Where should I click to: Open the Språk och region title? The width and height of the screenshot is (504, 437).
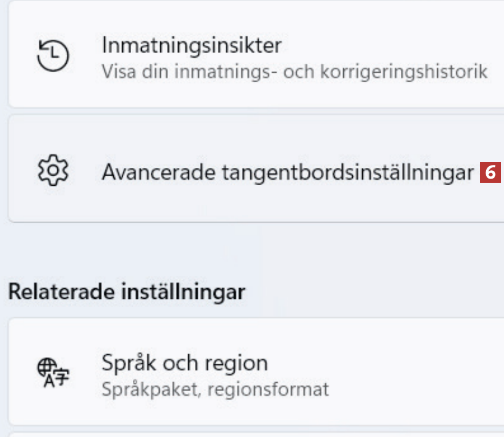[x=185, y=363]
